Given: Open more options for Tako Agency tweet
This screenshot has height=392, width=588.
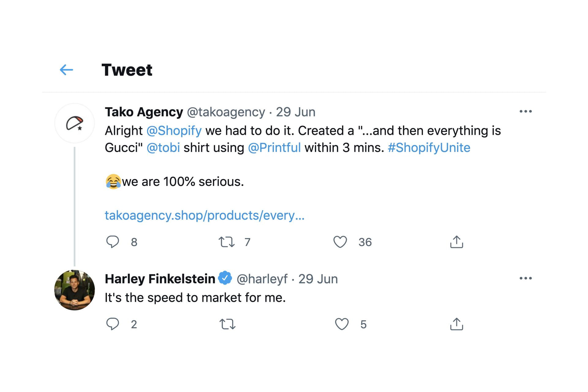Looking at the screenshot, I should pos(526,111).
